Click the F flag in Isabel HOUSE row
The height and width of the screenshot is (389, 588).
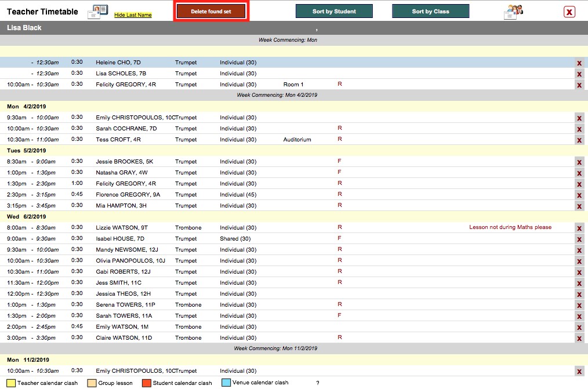pyautogui.click(x=339, y=238)
